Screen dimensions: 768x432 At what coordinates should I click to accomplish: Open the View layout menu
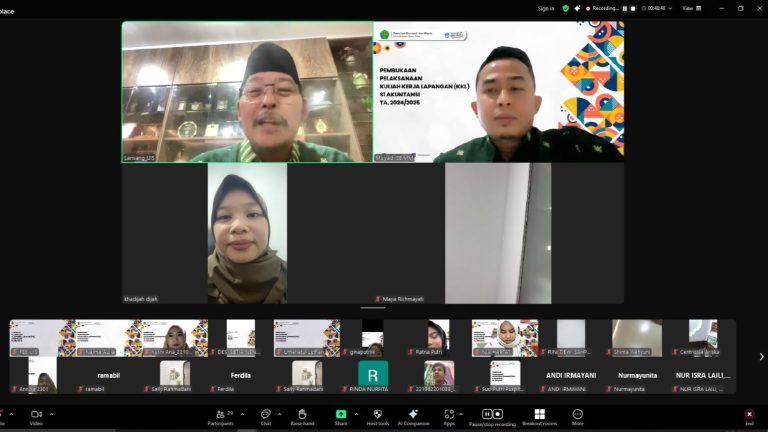point(692,8)
